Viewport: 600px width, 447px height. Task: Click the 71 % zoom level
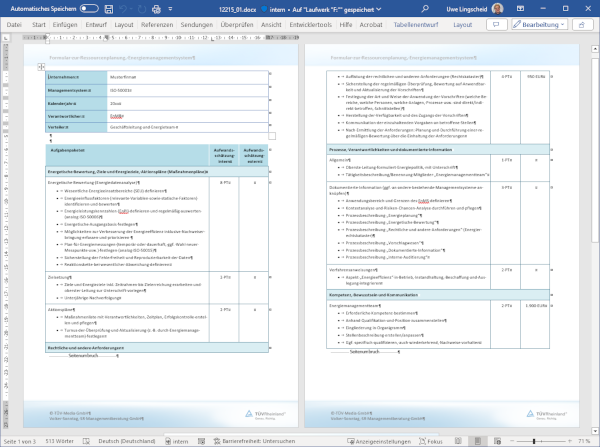pyautogui.click(x=586, y=440)
